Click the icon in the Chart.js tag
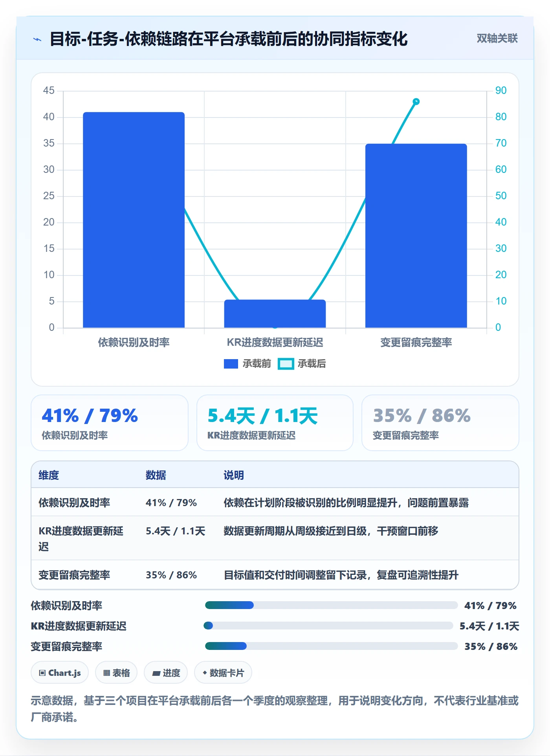This screenshot has height=756, width=550. (42, 673)
